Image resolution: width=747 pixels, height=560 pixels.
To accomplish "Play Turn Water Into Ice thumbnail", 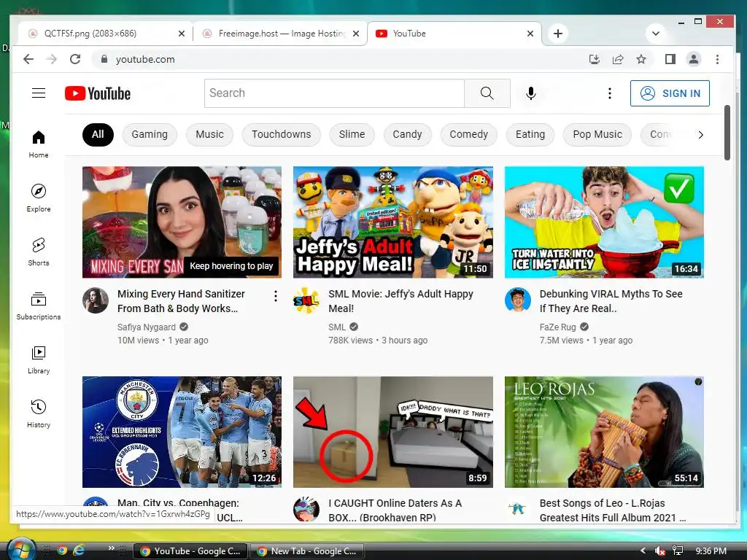I will pyautogui.click(x=604, y=222).
